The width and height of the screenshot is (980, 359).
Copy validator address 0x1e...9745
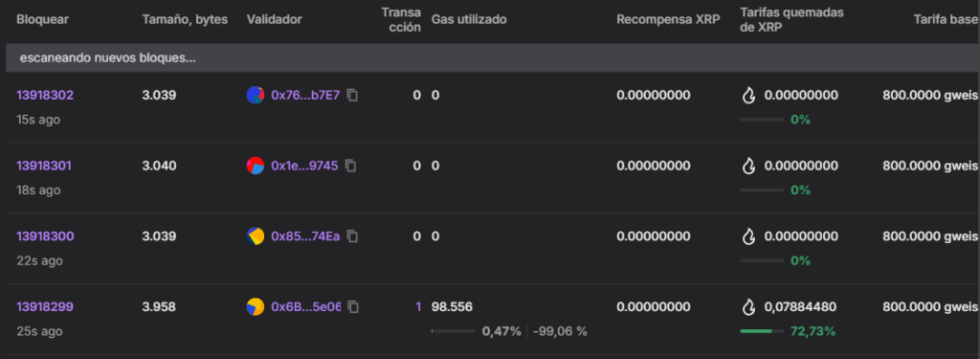point(351,166)
